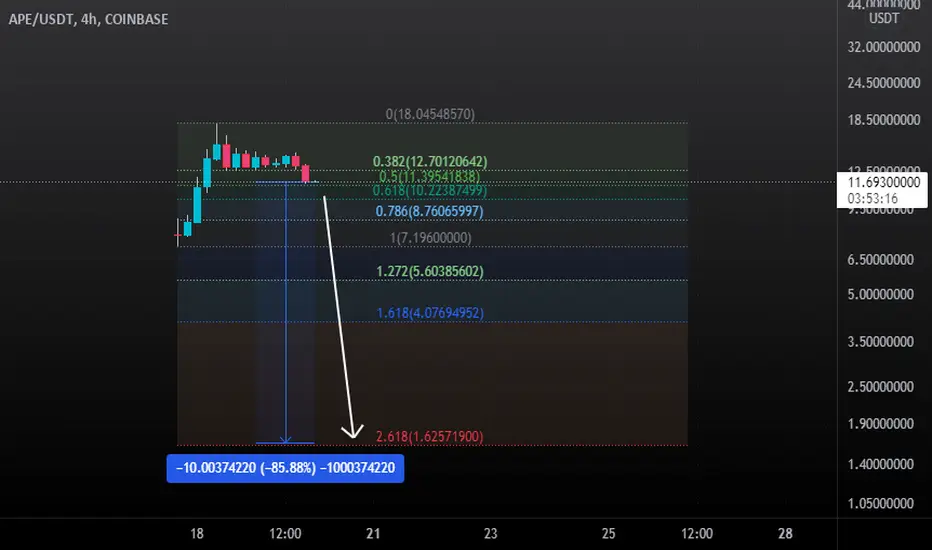932x550 pixels.
Task: Select the 1(7.19600000) Fibonacci label
Action: (x=430, y=238)
